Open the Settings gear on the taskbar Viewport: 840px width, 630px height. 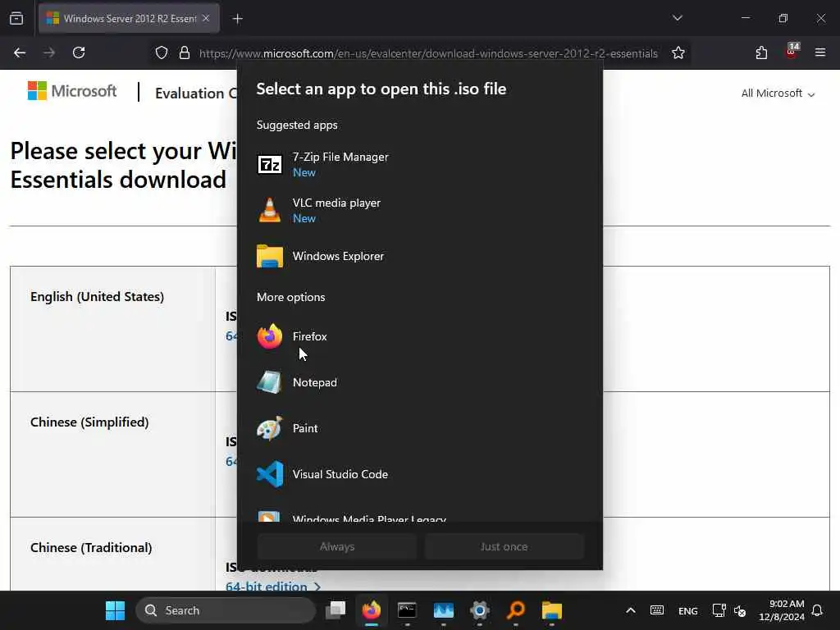point(479,610)
